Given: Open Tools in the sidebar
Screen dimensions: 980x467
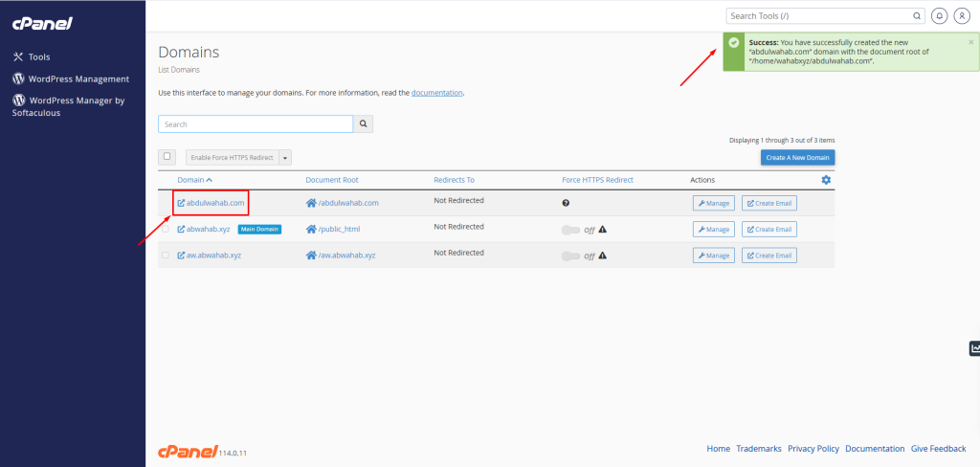Looking at the screenshot, I should pyautogui.click(x=38, y=57).
